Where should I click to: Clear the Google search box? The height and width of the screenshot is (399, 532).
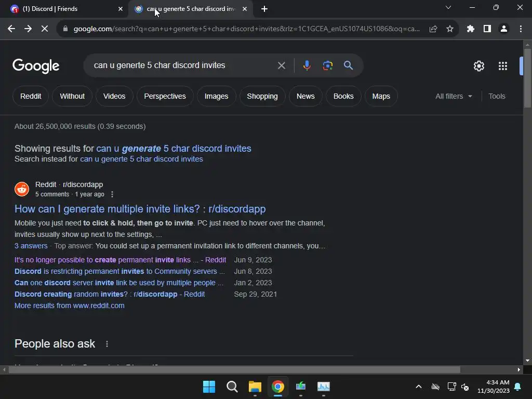tap(281, 65)
